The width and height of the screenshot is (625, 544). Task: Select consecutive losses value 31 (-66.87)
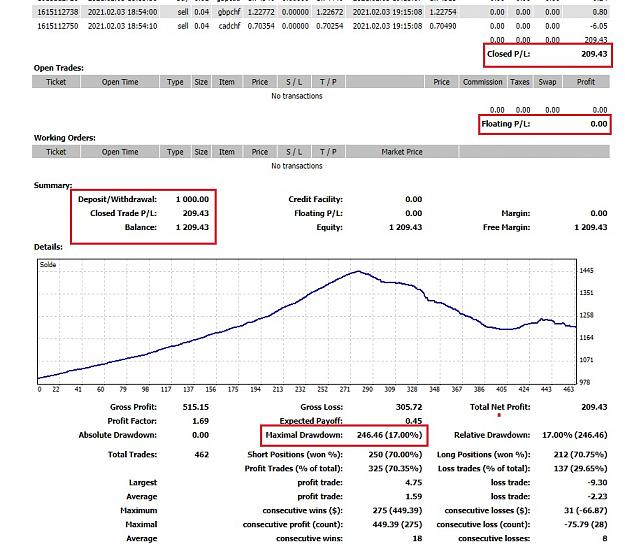[588, 510]
